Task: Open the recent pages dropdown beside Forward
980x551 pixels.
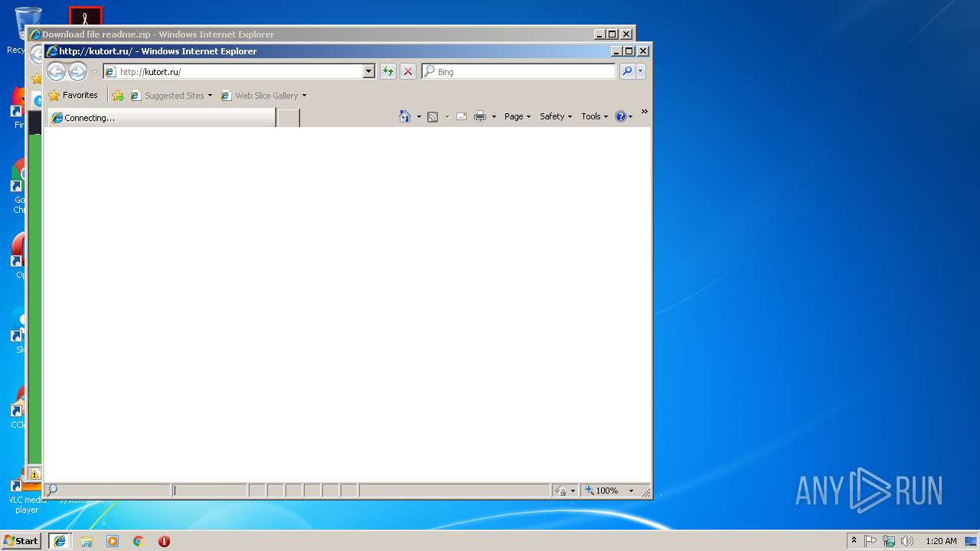Action: tap(94, 72)
